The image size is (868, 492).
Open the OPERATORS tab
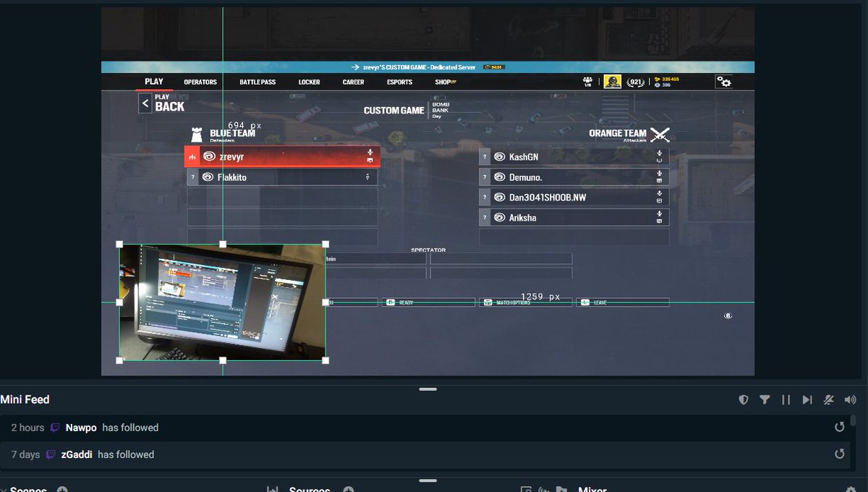pyautogui.click(x=200, y=82)
